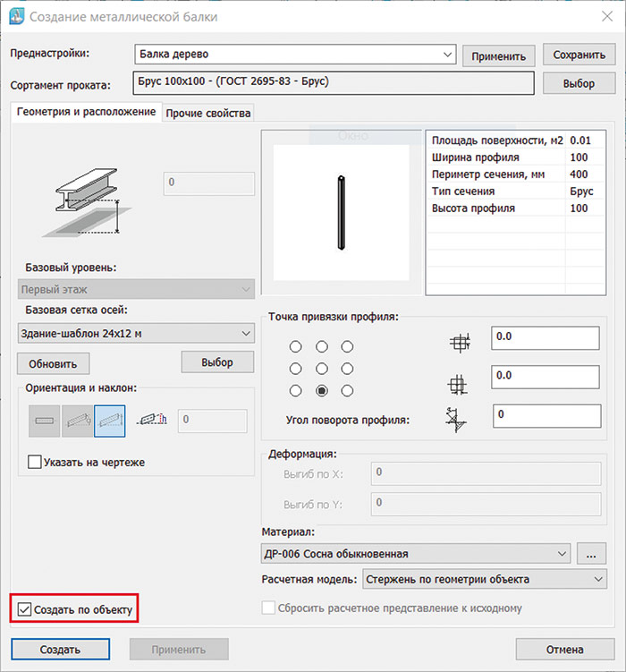Click the vertical profile offset icon

pyautogui.click(x=457, y=385)
